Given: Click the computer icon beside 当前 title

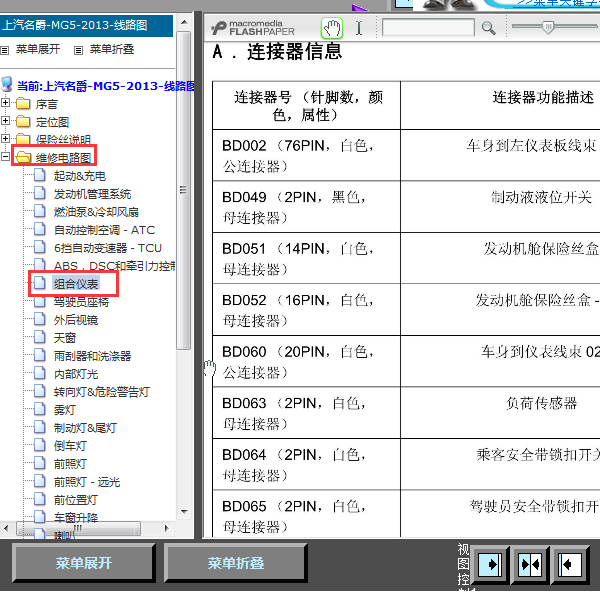Looking at the screenshot, I should 7,85.
